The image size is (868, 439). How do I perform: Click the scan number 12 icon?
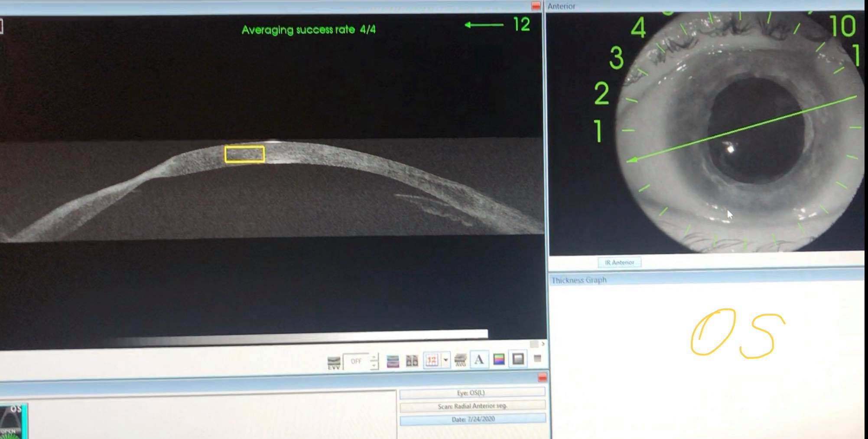(432, 360)
